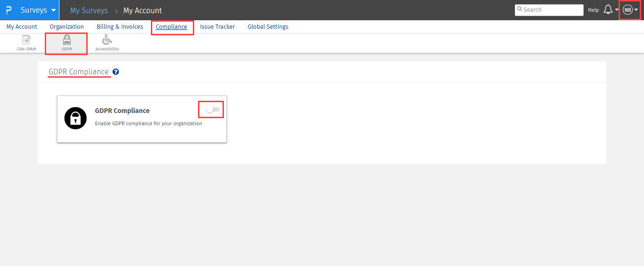Open the CAN-SPAM compliance section

tap(26, 43)
